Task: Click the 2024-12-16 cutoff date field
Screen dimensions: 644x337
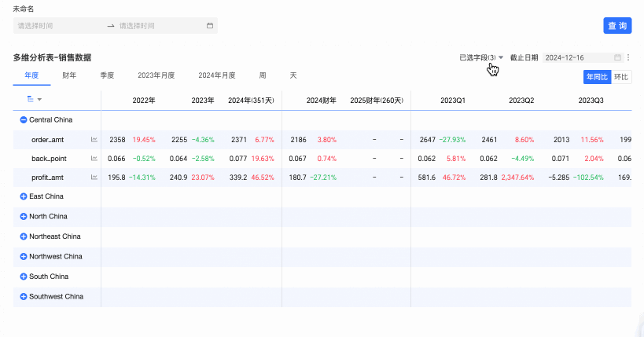Action: 576,58
